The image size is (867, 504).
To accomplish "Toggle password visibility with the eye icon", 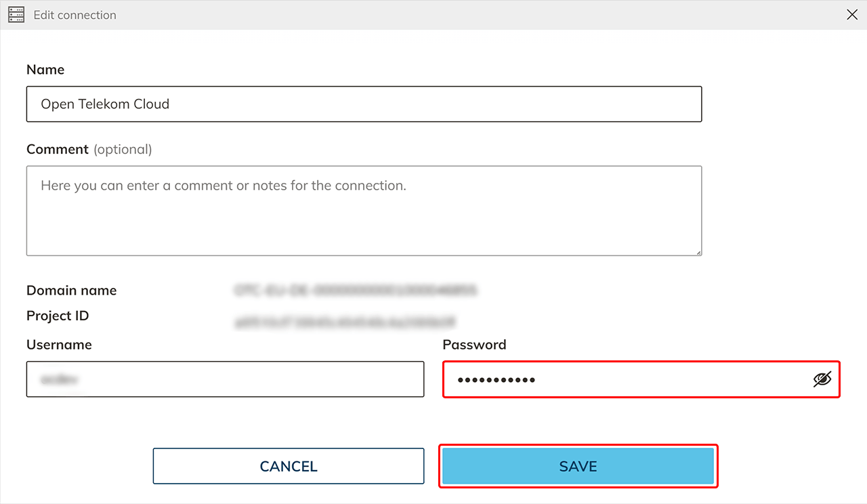I will point(822,379).
